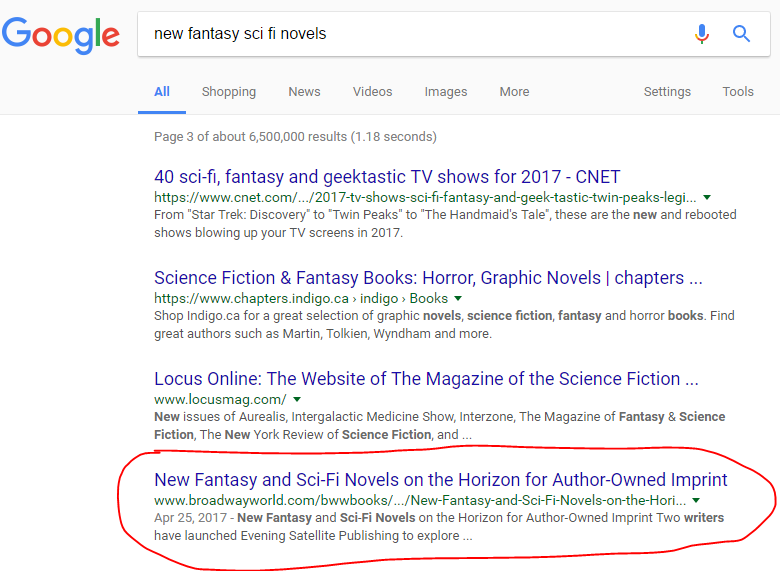Expand the More search categories menu

(x=514, y=92)
